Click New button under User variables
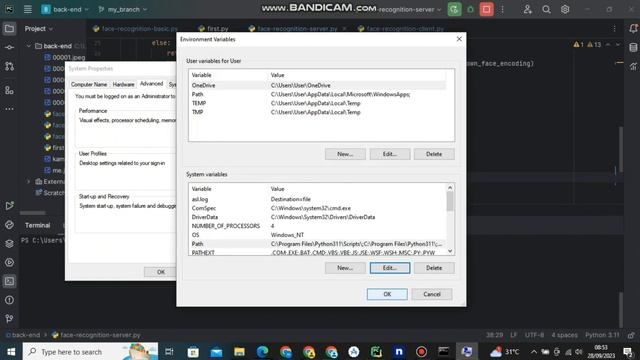The image size is (640, 360). tap(345, 154)
